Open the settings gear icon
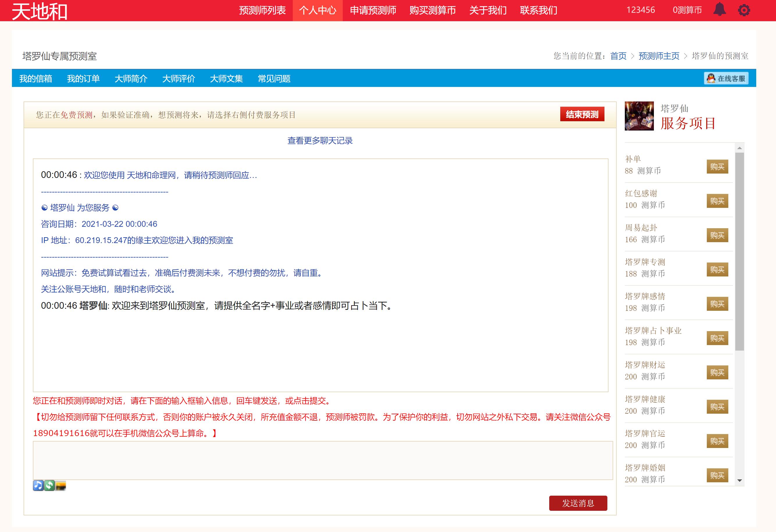This screenshot has height=532, width=776. coord(744,10)
